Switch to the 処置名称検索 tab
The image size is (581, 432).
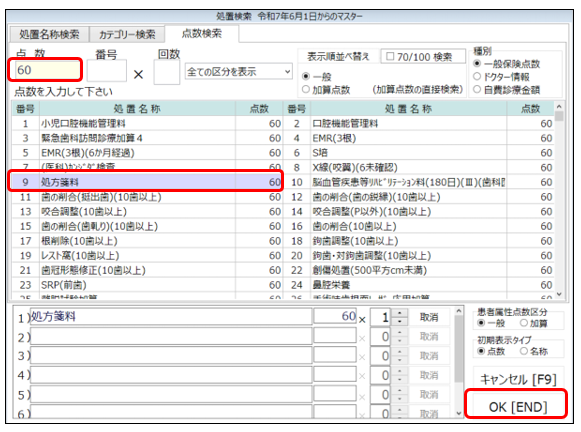coord(49,34)
